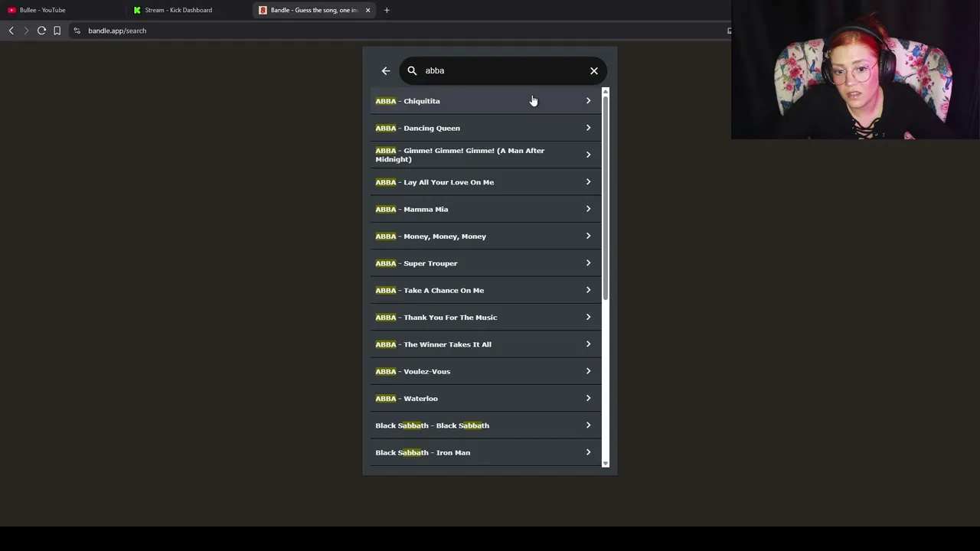
Task: Reload the bandle.app page
Action: [41, 31]
